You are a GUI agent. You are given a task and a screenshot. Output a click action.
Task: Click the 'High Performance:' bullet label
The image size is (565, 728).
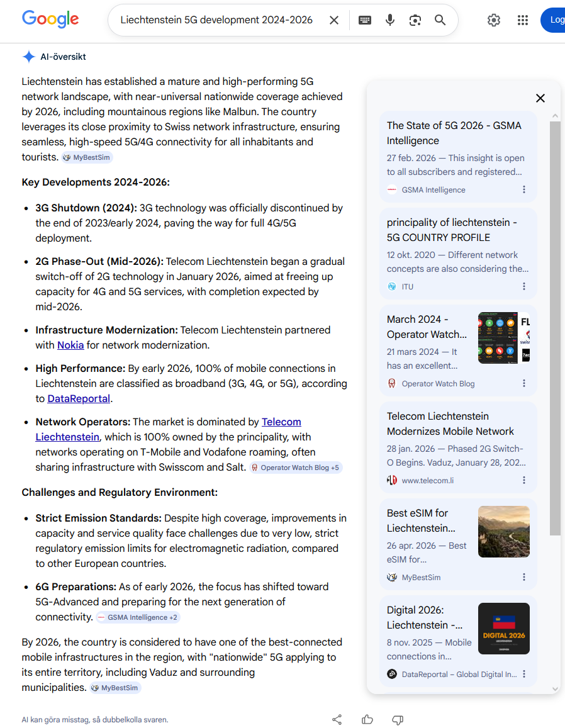[x=81, y=368]
